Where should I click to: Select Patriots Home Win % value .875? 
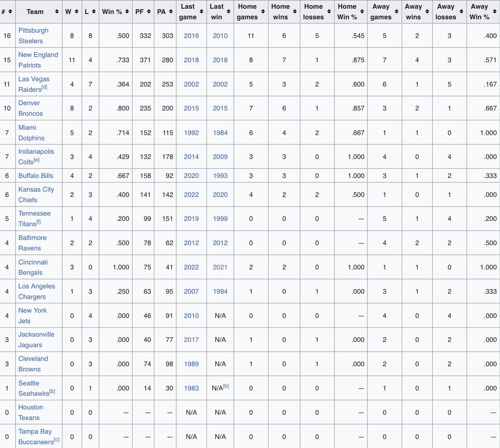tap(358, 60)
